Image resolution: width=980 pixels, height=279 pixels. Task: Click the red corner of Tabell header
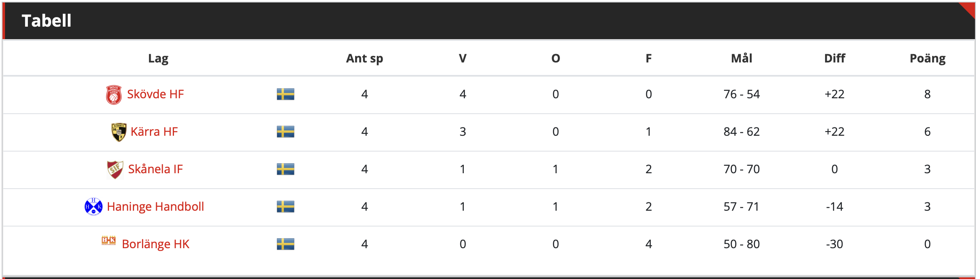[969, 8]
